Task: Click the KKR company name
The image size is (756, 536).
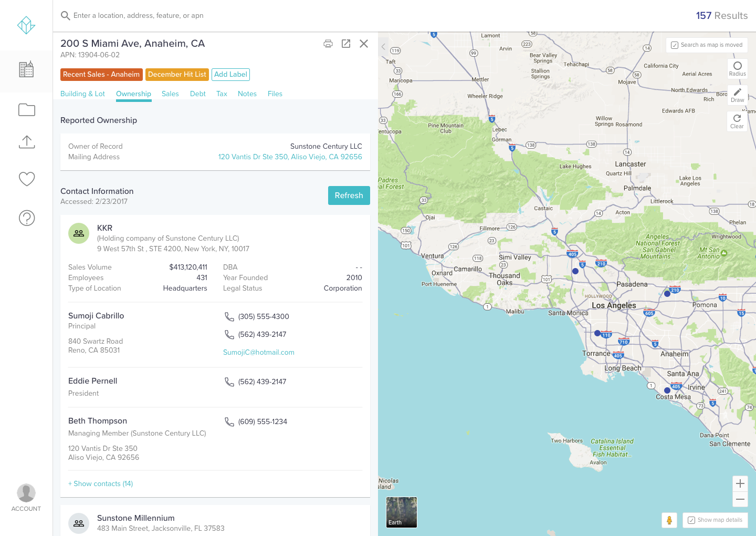Action: [104, 228]
